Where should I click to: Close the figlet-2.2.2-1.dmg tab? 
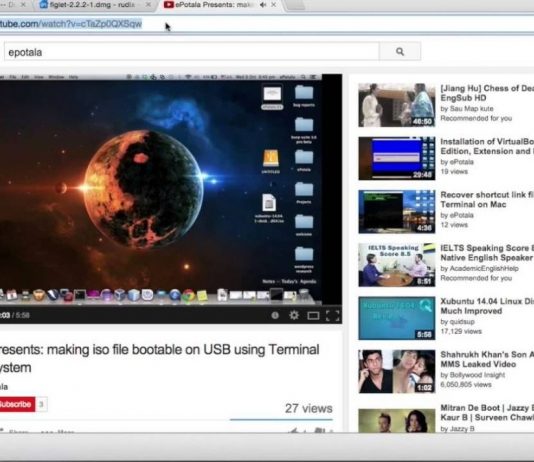point(148,5)
